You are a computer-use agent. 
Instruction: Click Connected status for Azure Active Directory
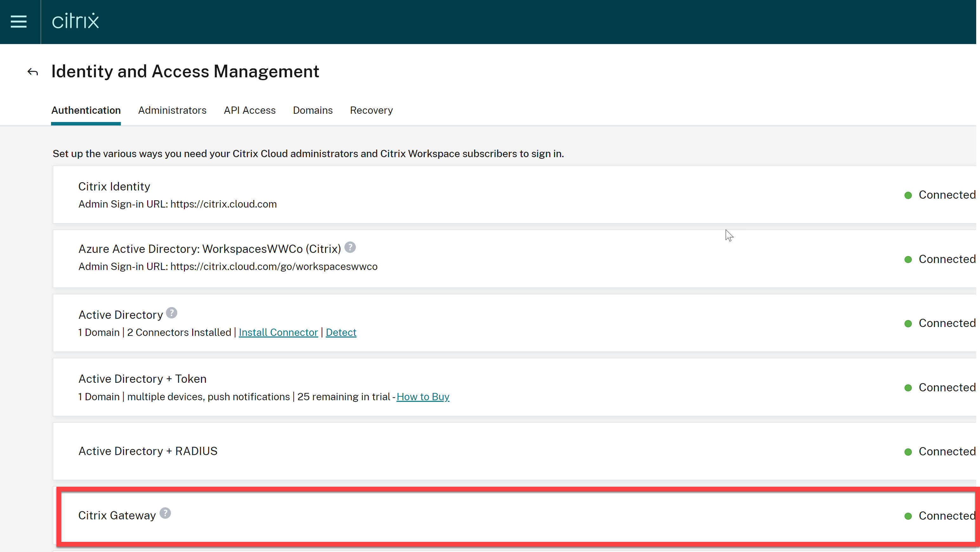click(x=946, y=259)
